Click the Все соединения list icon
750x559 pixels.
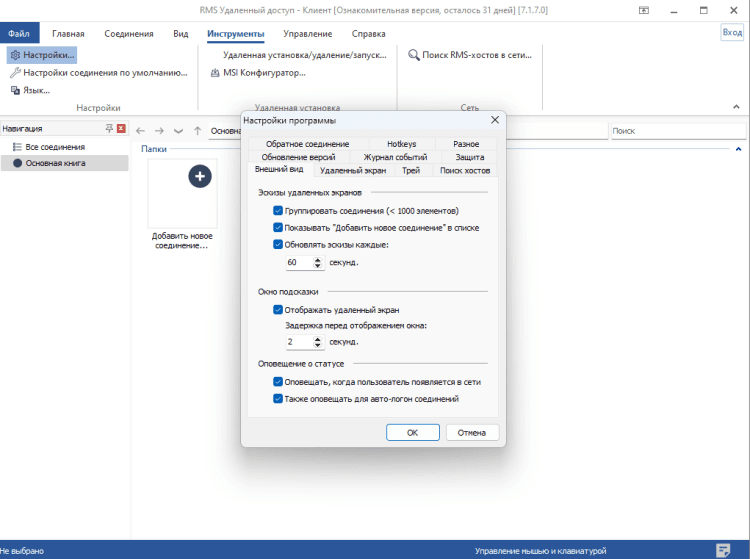click(17, 147)
